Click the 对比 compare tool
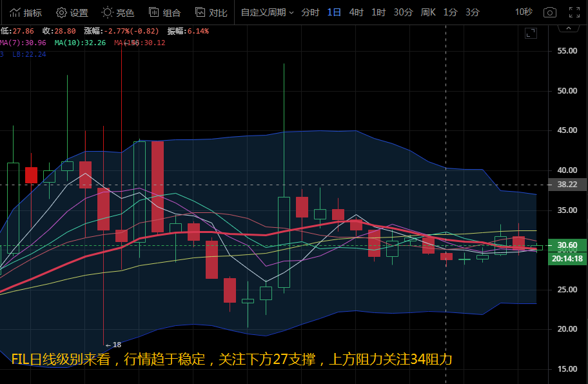The height and width of the screenshot is (384, 588). click(211, 12)
